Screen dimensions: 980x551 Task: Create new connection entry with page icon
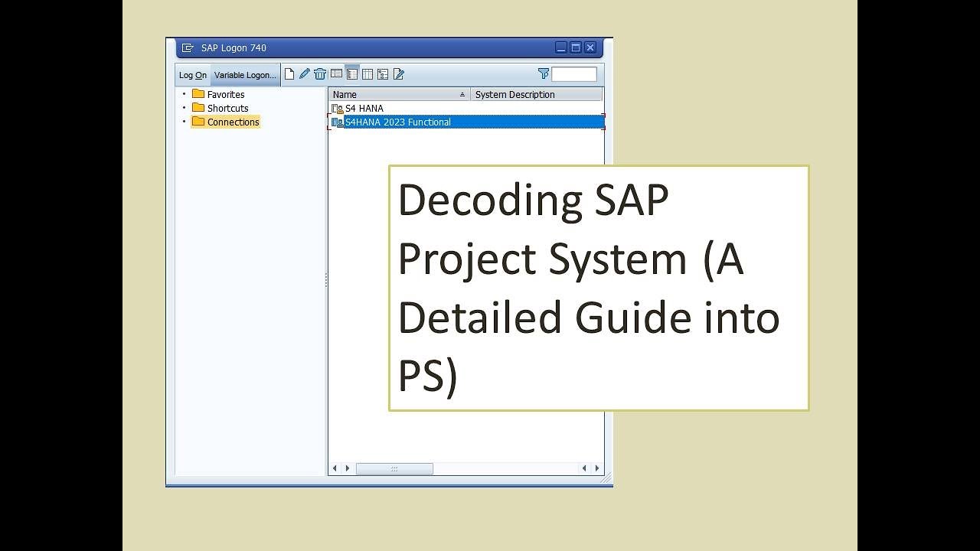coord(289,74)
